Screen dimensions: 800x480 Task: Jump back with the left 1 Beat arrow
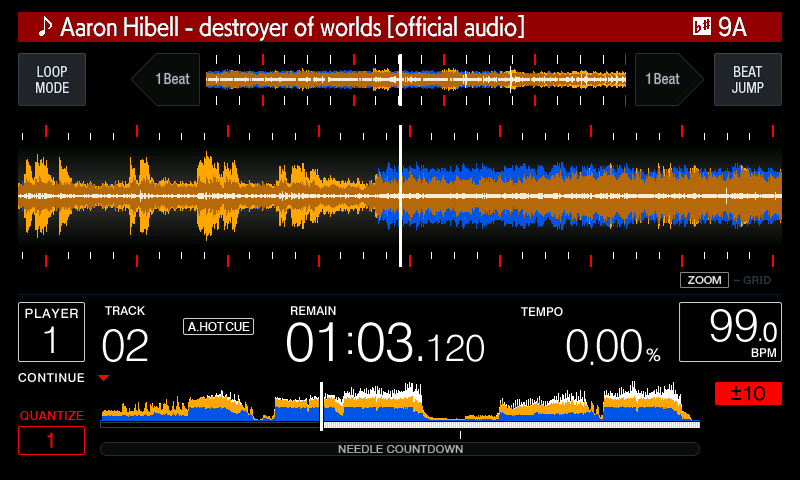[x=165, y=80]
